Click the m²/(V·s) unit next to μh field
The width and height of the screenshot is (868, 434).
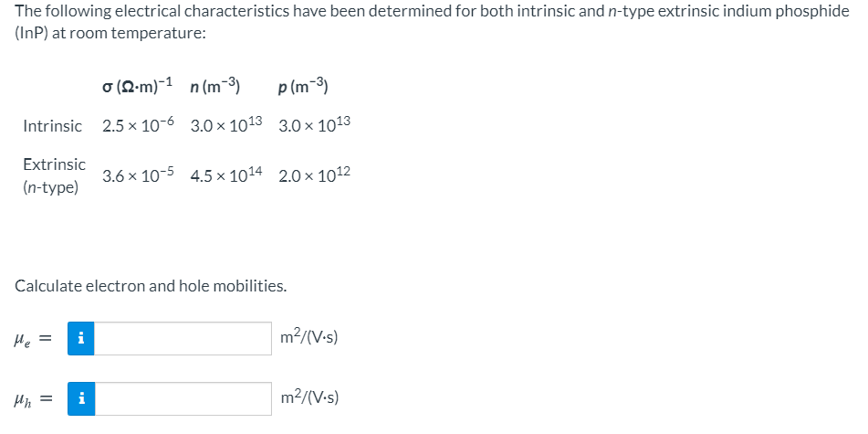tap(310, 397)
